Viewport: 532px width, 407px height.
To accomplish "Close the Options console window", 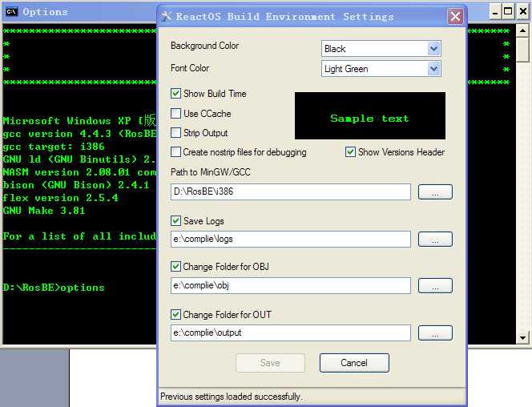I will point(523,12).
